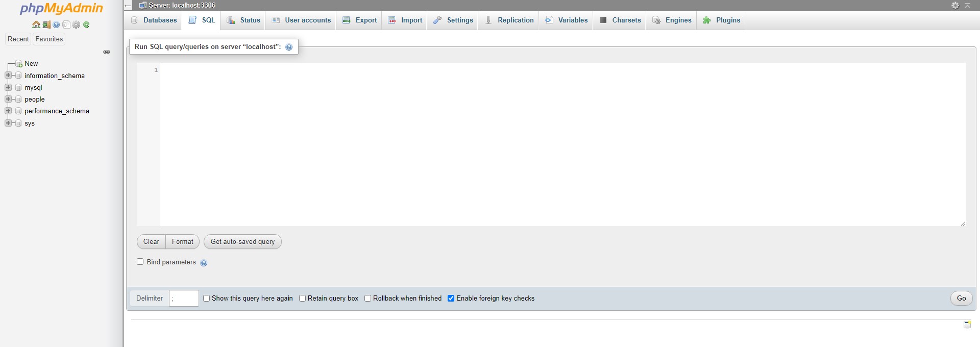
Task: Open the console icon at bottom right
Action: click(x=967, y=324)
